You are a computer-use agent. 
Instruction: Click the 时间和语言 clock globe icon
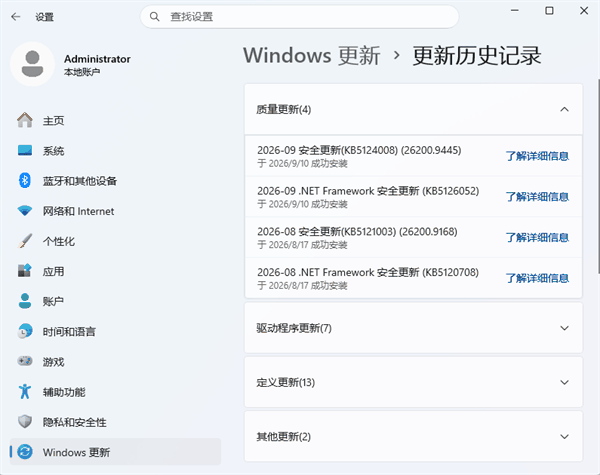pos(25,331)
